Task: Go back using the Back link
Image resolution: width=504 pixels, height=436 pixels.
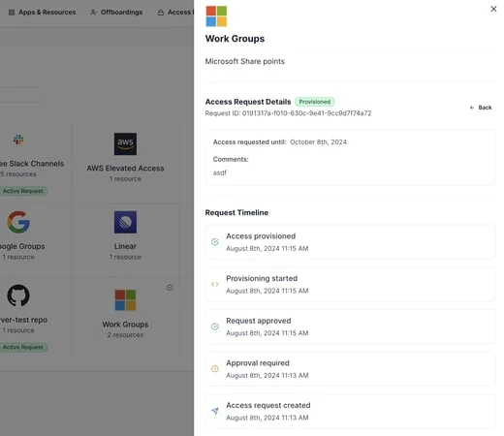Action: (x=481, y=108)
